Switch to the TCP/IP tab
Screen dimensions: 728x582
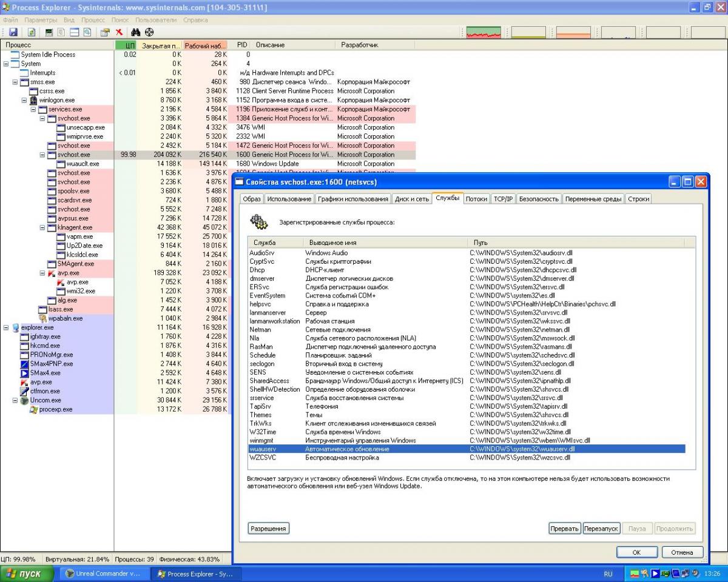coord(503,199)
